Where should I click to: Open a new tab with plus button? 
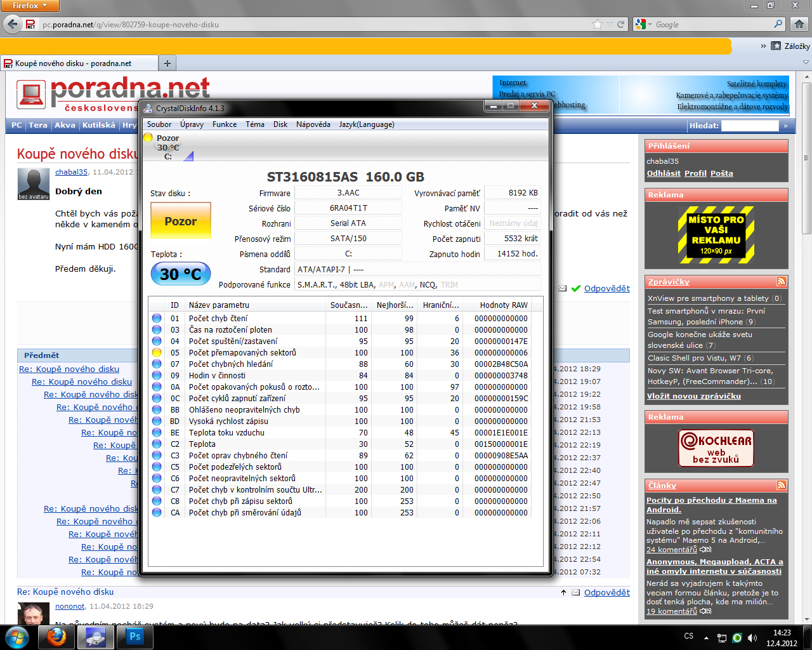point(167,63)
